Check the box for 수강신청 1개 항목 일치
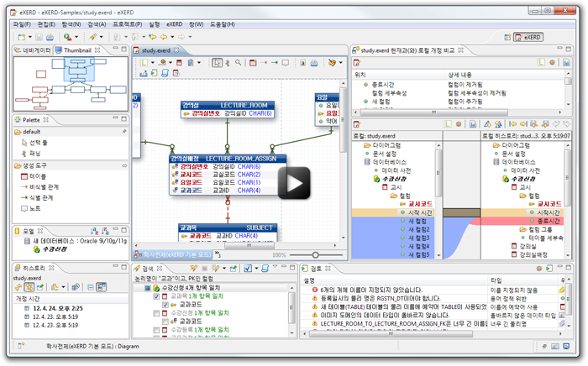This screenshot has width=588, height=366. tap(156, 313)
